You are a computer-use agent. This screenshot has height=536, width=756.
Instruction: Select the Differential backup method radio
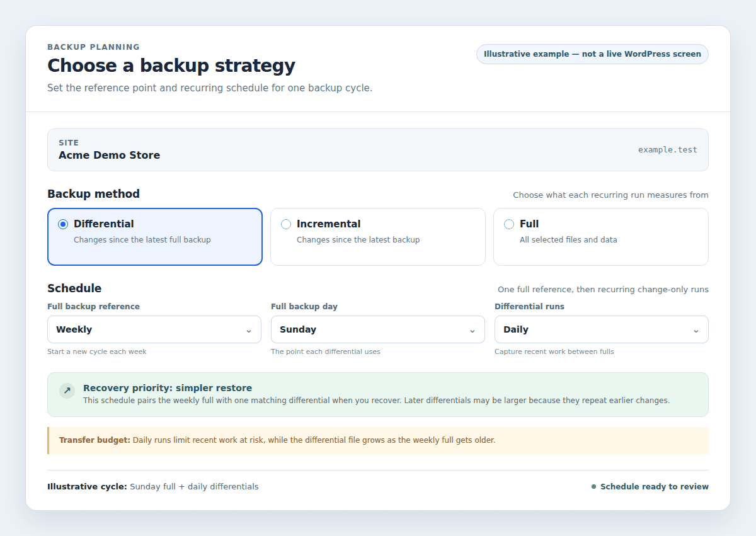point(63,224)
